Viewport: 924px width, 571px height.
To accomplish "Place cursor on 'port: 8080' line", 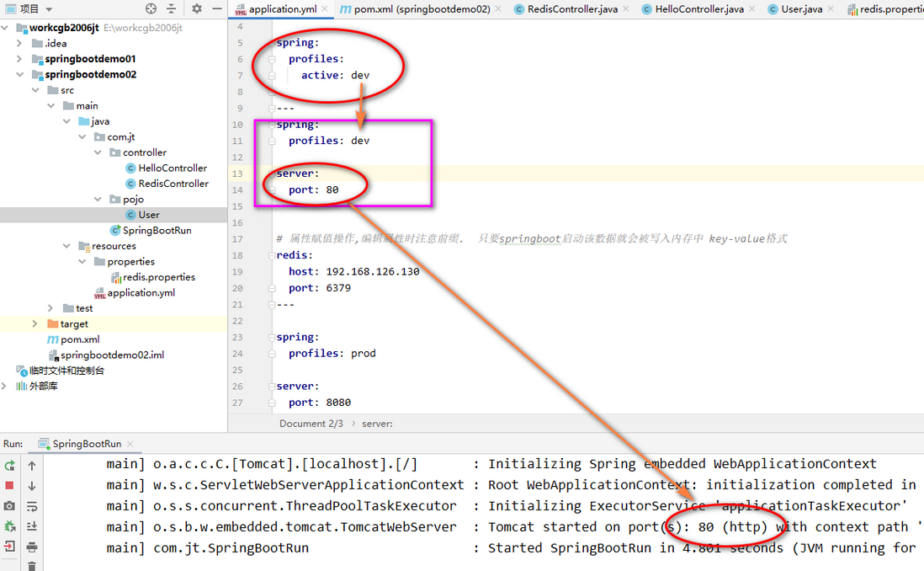I will tap(320, 403).
